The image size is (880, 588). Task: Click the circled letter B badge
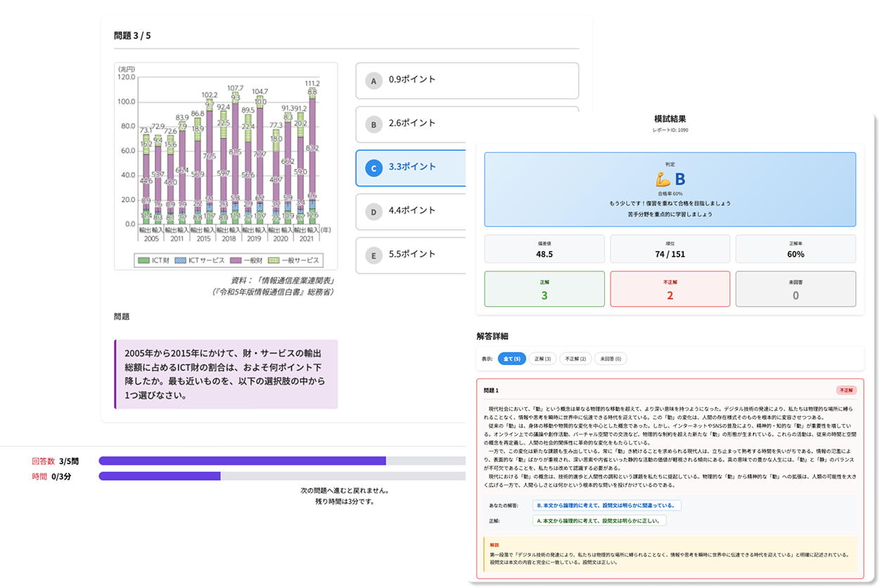(374, 124)
